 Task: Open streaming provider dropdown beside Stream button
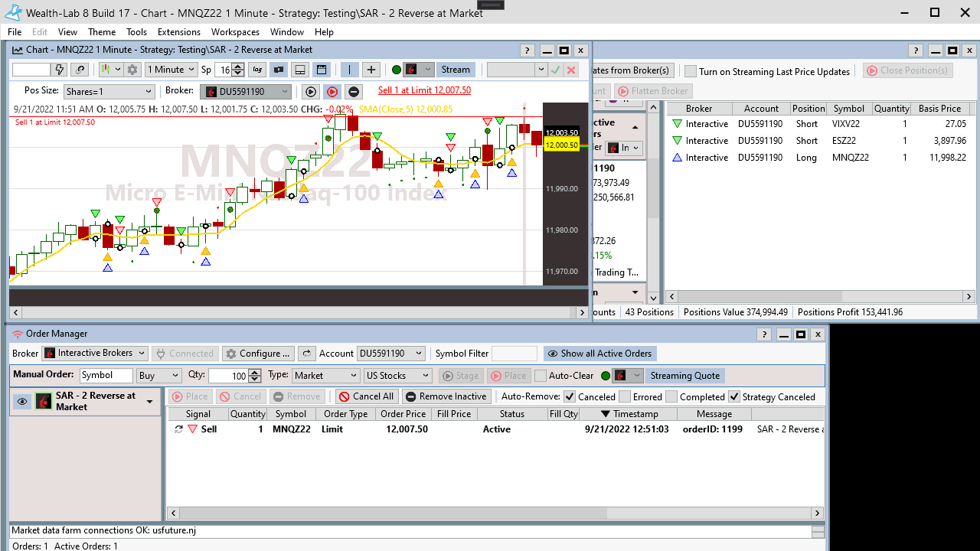click(x=419, y=70)
